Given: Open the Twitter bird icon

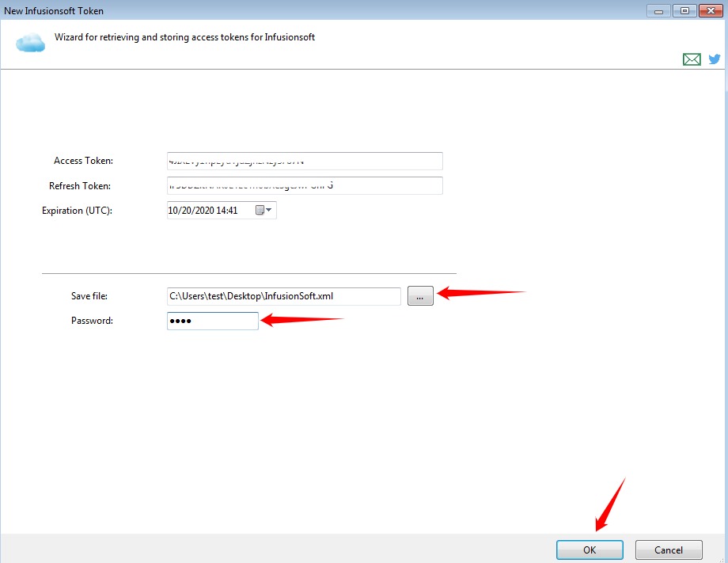Looking at the screenshot, I should click(x=715, y=59).
